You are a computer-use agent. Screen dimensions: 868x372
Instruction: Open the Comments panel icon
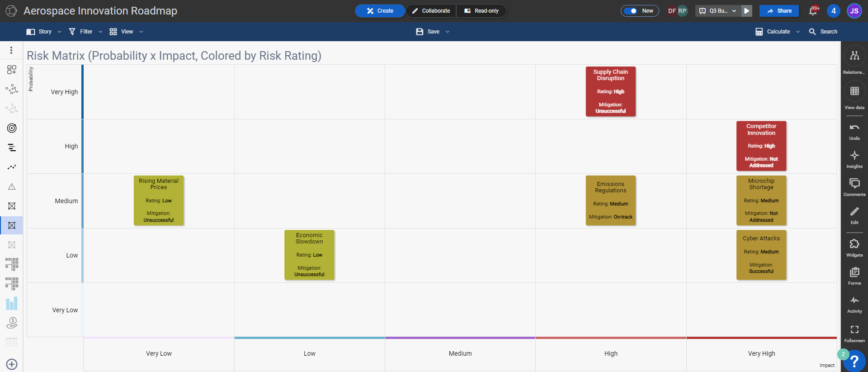[x=854, y=183]
